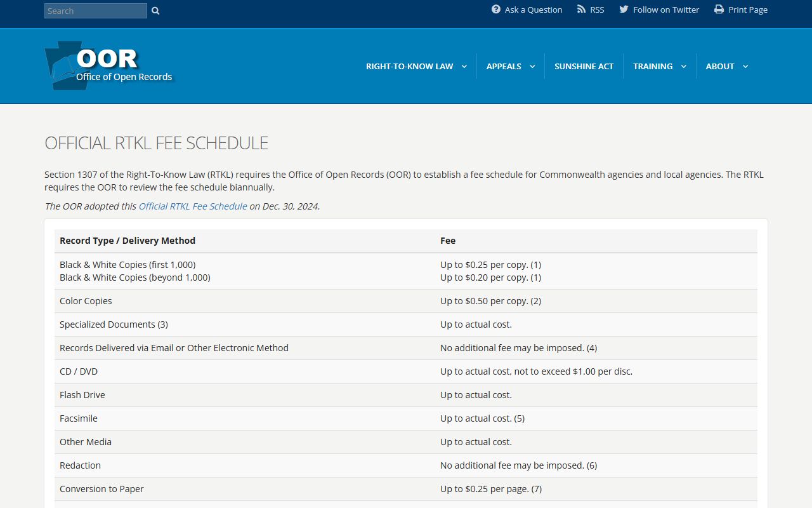
Task: Select Right-To-Know Law in navigation
Action: 409,66
